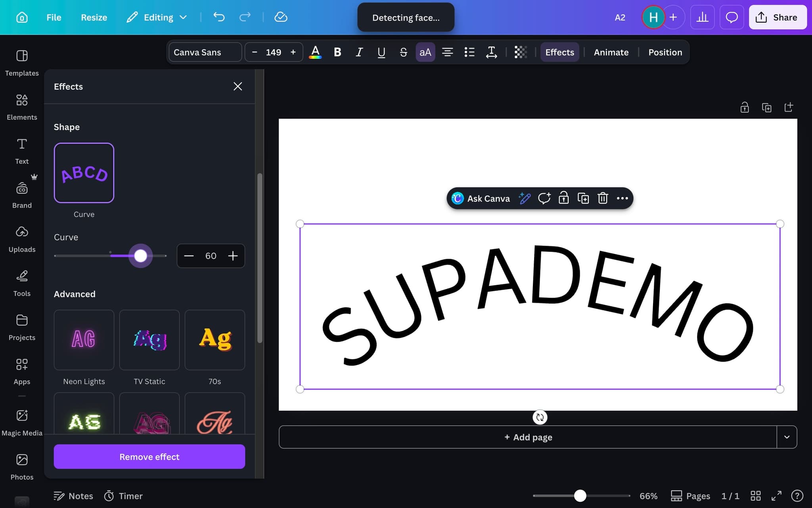
Task: Click the trash icon in floating toolbar
Action: pyautogui.click(x=603, y=198)
